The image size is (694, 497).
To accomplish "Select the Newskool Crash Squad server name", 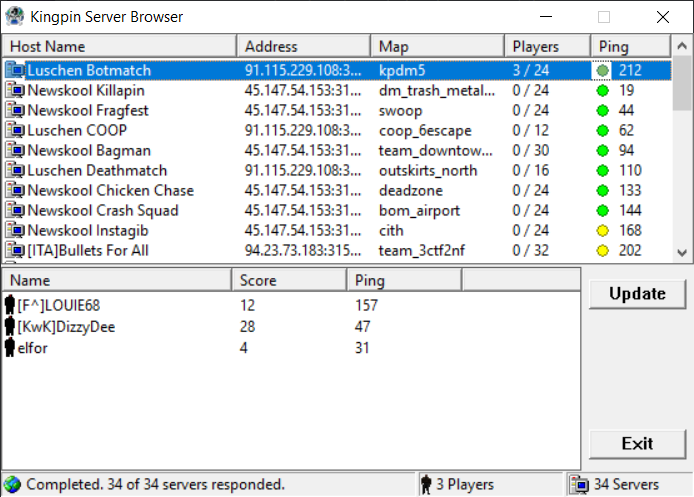I will pos(103,210).
